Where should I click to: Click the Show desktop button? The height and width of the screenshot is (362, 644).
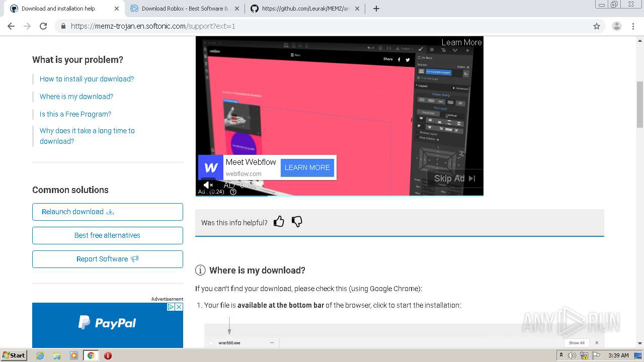(x=639, y=355)
